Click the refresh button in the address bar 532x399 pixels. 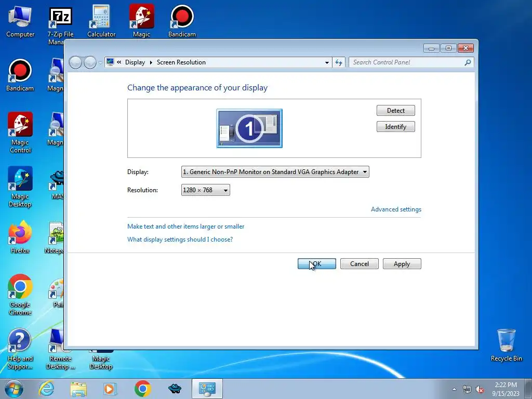(x=339, y=62)
